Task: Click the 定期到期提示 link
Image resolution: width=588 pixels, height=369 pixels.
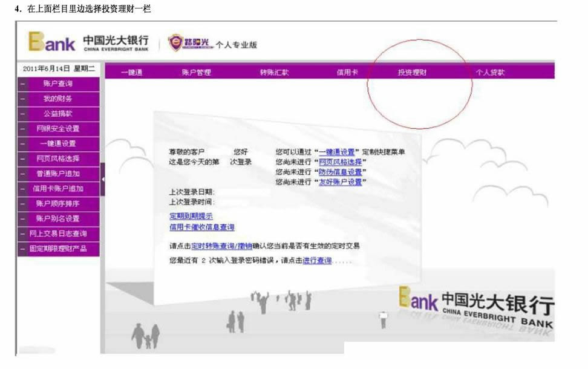Action: point(191,216)
